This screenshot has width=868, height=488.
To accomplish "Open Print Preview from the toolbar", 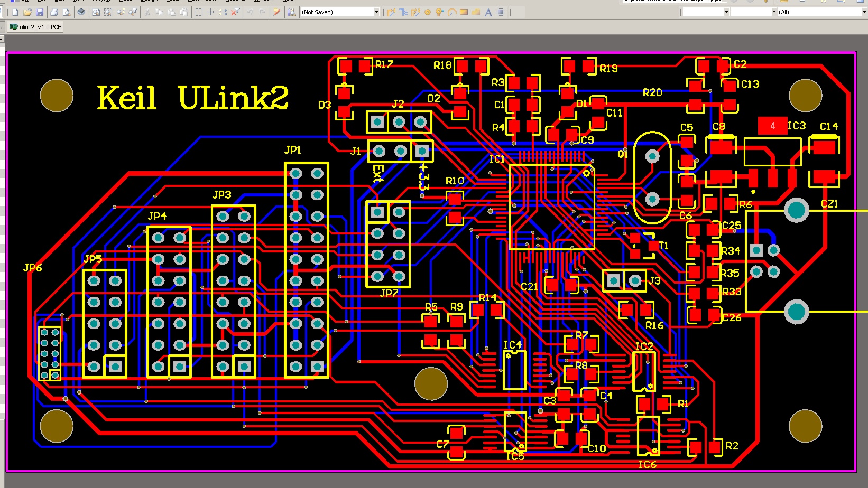I will [x=67, y=12].
